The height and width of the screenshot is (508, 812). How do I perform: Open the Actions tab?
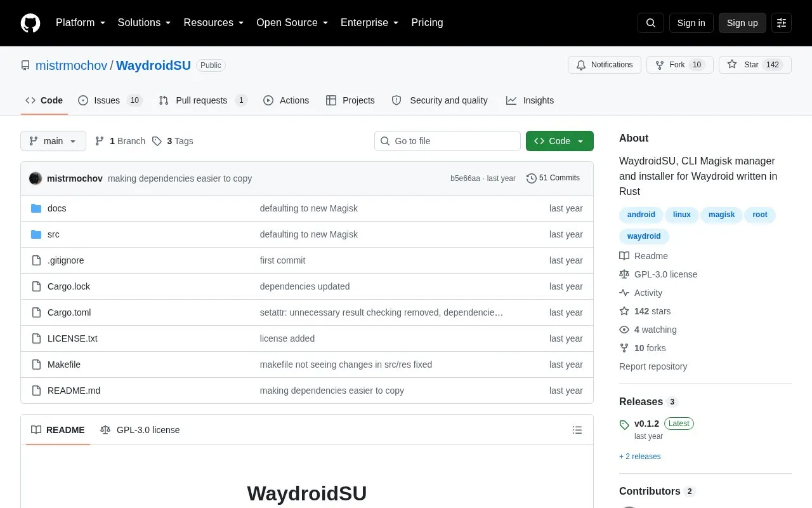pyautogui.click(x=286, y=100)
